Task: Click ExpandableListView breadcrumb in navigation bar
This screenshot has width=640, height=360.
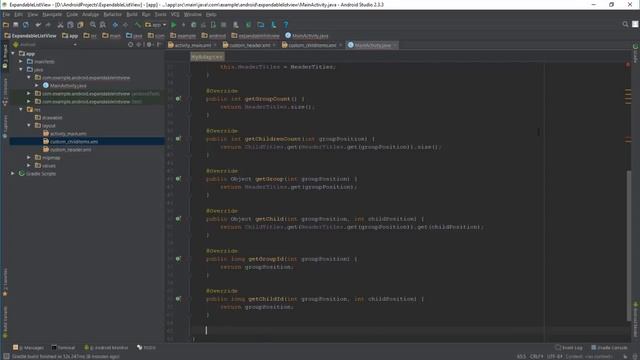Action: 30,36
